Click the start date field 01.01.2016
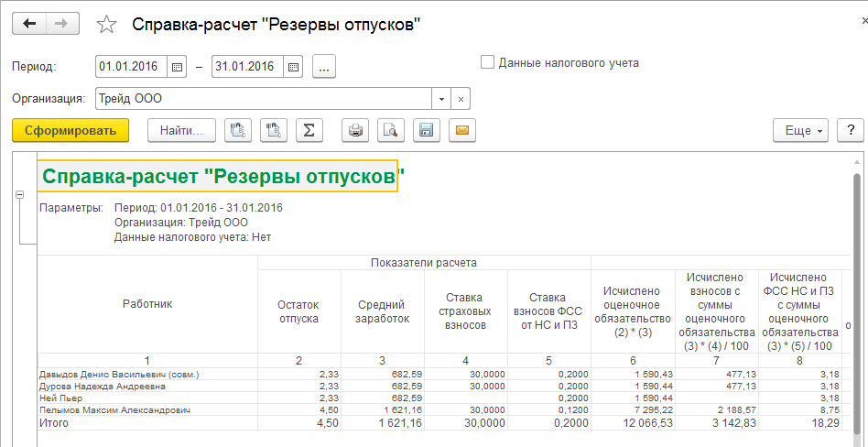Image resolution: width=868 pixels, height=447 pixels. tap(131, 67)
